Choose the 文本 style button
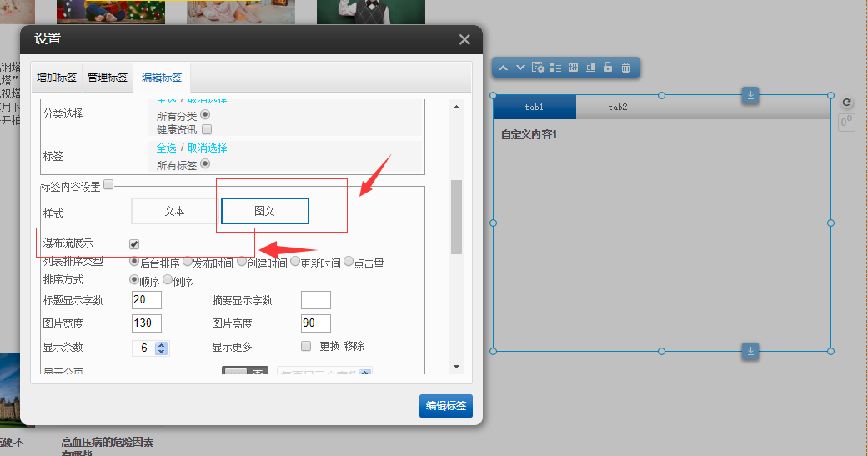The width and height of the screenshot is (868, 456). pyautogui.click(x=174, y=211)
